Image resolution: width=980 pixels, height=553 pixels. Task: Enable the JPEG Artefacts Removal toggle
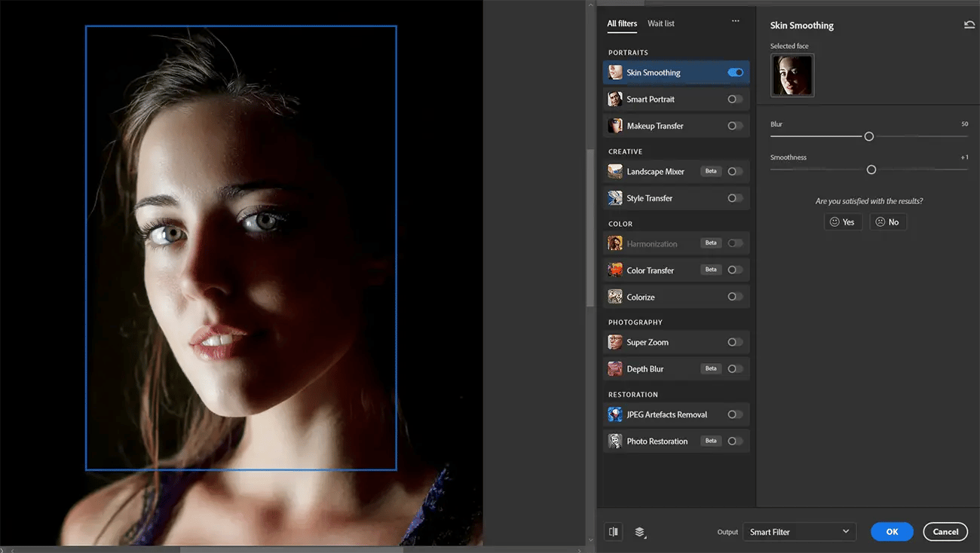735,414
